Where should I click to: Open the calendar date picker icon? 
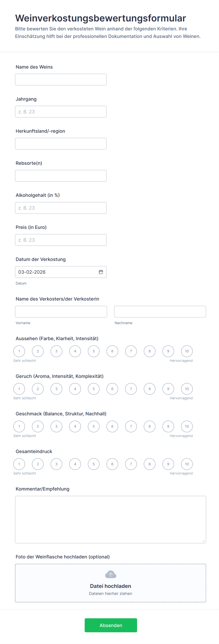coord(101,272)
